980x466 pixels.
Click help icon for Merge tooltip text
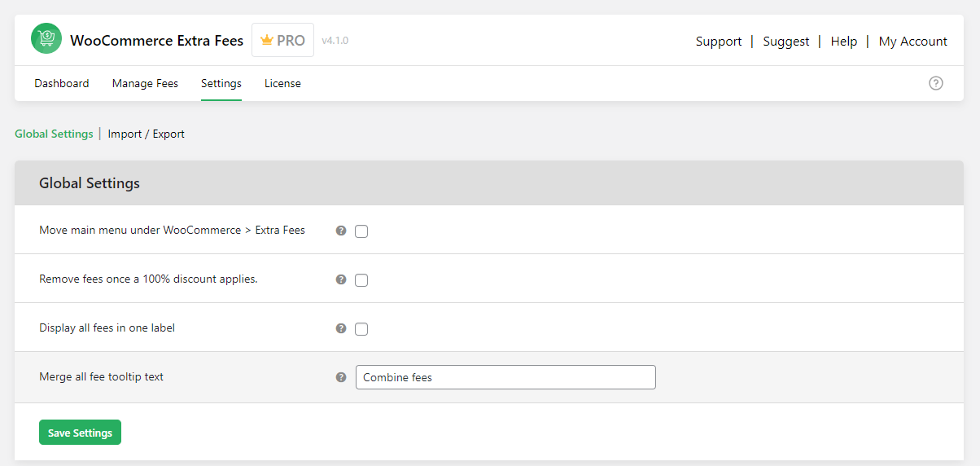[x=341, y=377]
